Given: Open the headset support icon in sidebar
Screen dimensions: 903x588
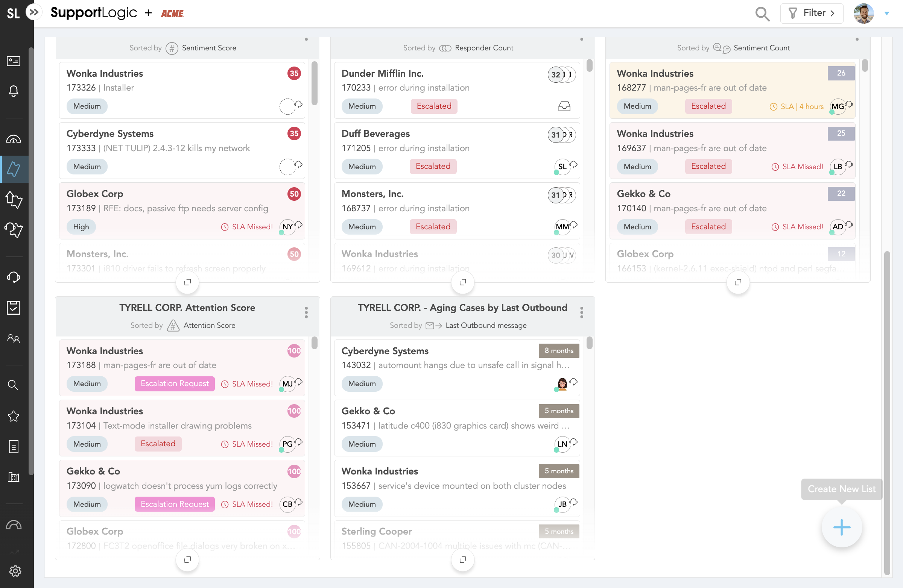Looking at the screenshot, I should point(14,277).
